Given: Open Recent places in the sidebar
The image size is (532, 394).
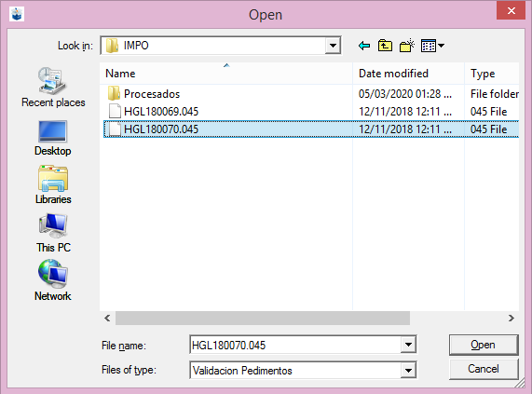Looking at the screenshot, I should 53,88.
